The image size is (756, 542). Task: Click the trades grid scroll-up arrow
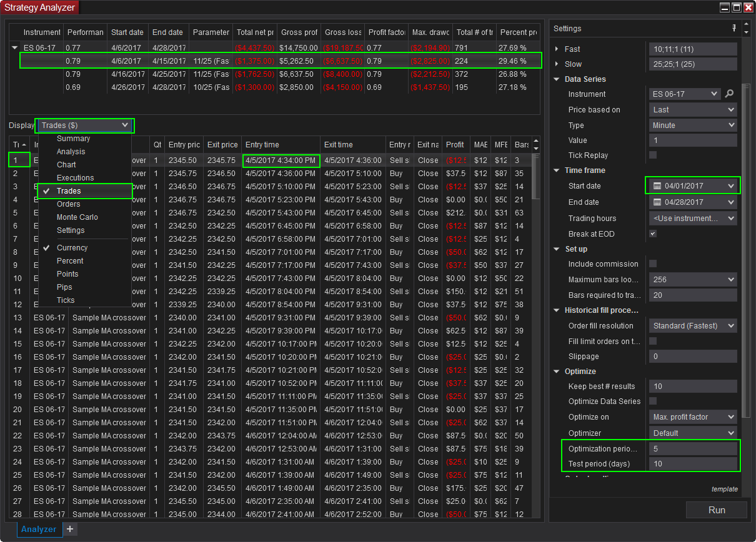[535, 142]
